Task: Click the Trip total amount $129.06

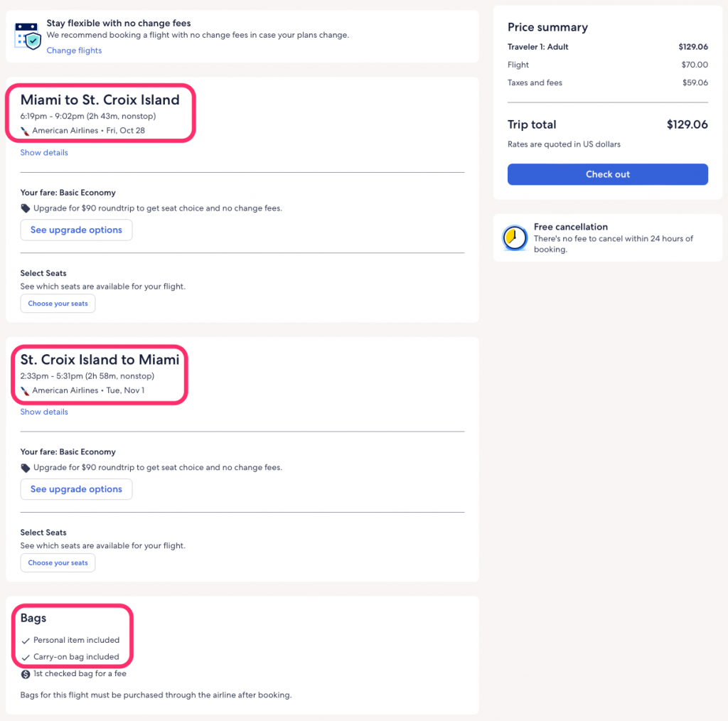Action: [x=687, y=124]
